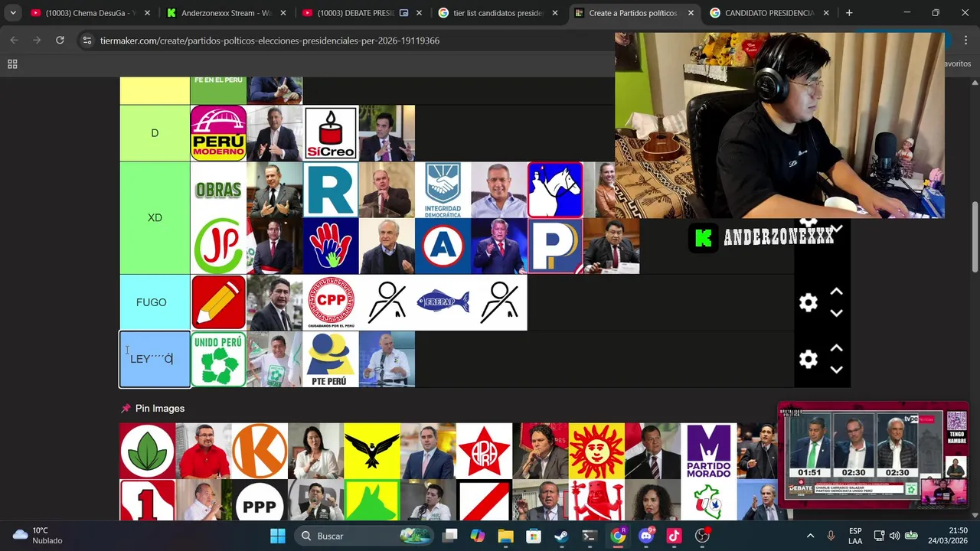Select Keiko woman photo in image pool

[315, 451]
